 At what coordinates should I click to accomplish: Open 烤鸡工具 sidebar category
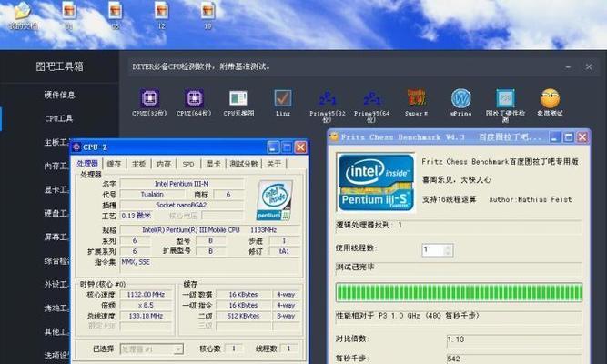coord(56,308)
